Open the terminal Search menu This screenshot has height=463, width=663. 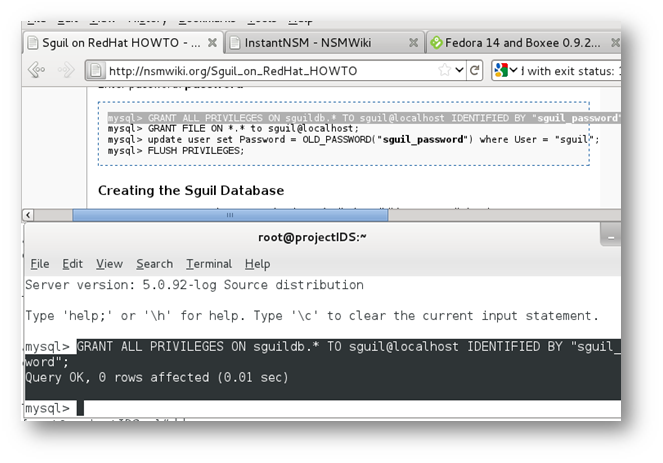tap(154, 264)
